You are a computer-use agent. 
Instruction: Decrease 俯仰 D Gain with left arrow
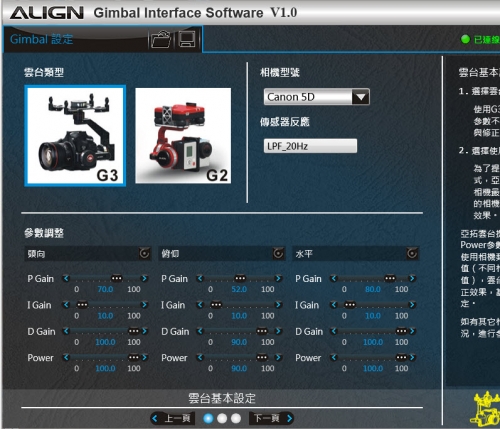[x=200, y=331]
